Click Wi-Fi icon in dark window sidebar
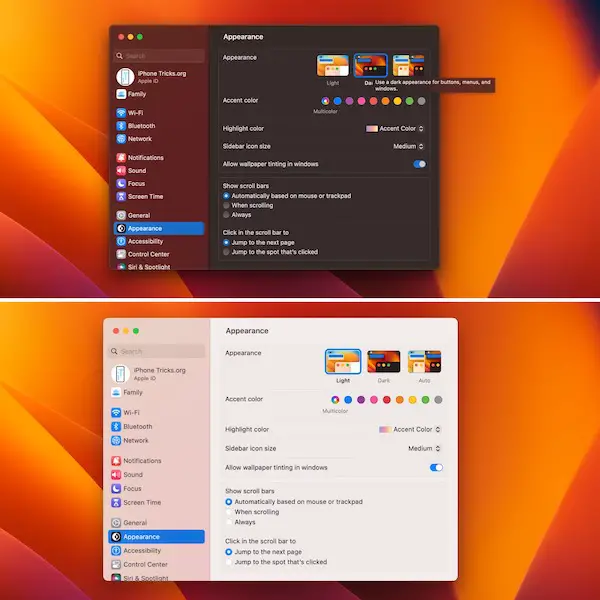Image resolution: width=600 pixels, height=600 pixels. (121, 112)
